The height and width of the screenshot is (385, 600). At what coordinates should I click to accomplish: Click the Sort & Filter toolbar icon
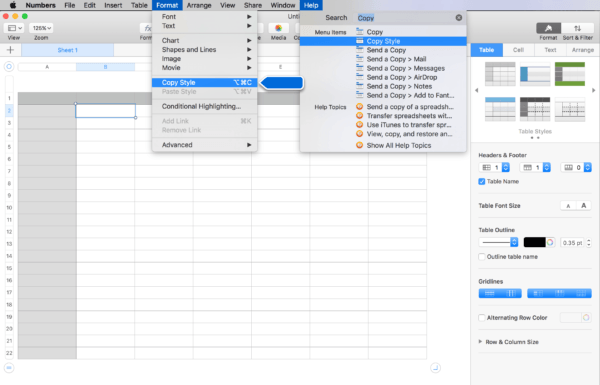click(x=577, y=28)
